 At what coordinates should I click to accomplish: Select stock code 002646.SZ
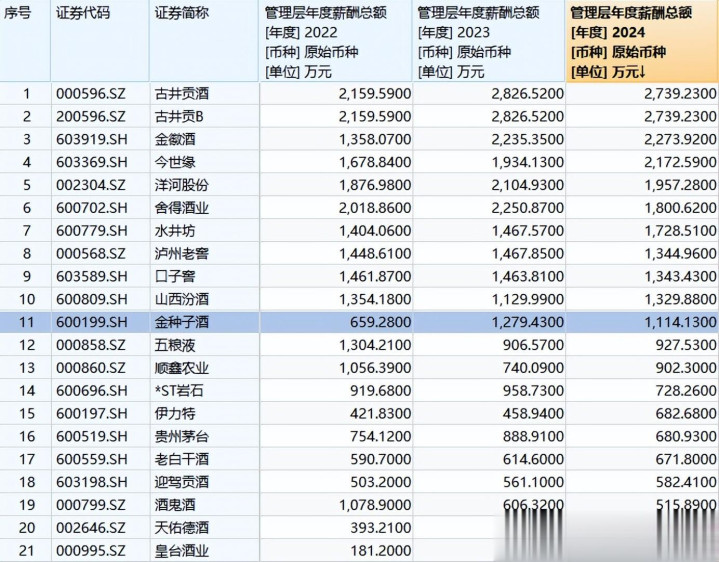91,528
